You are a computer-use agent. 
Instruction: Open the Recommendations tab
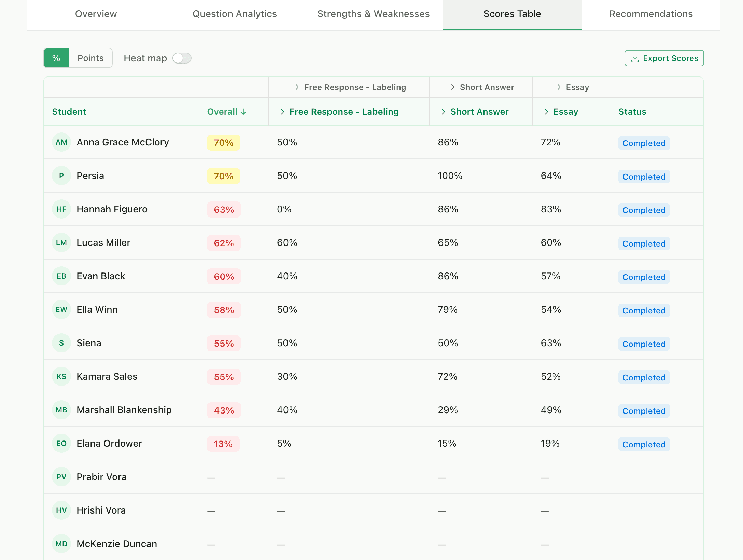tap(650, 14)
